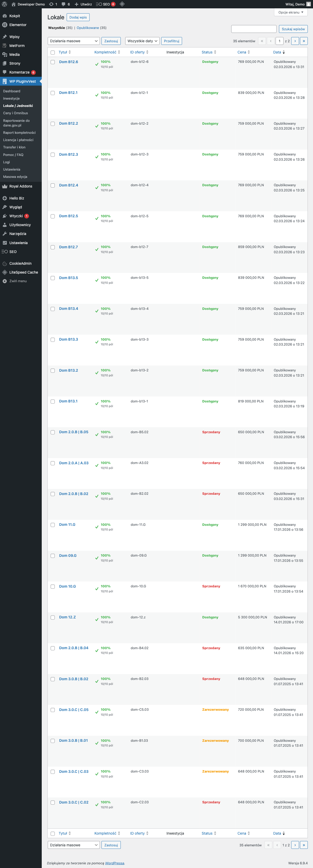The width and height of the screenshot is (313, 868).
Task: Sort by Status column header
Action: 209,52
